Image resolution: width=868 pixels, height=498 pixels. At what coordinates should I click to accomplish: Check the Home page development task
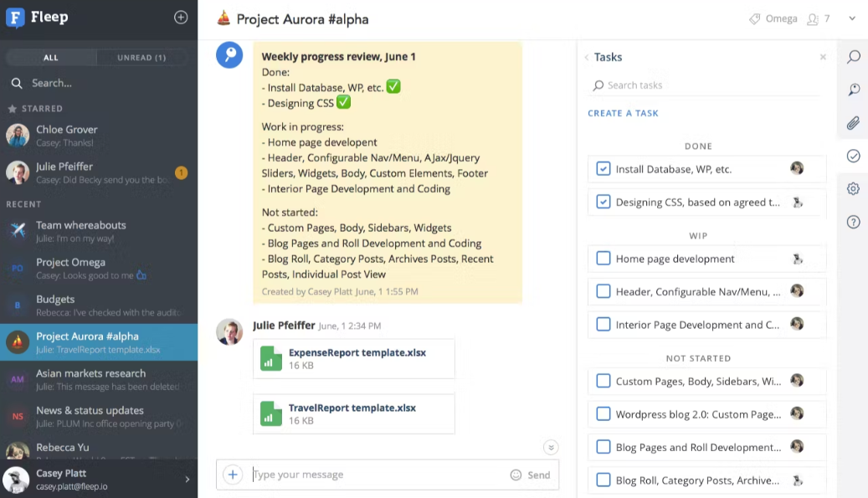[x=603, y=259]
